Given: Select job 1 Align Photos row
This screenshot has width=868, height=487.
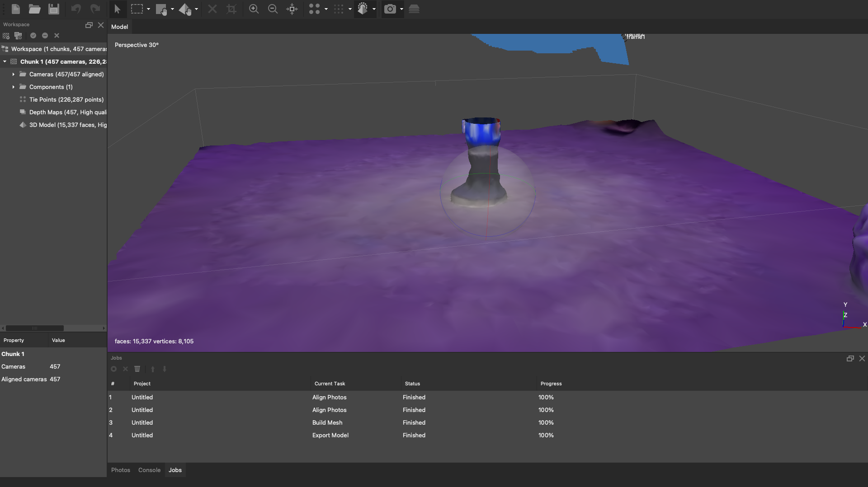Looking at the screenshot, I should [487, 397].
